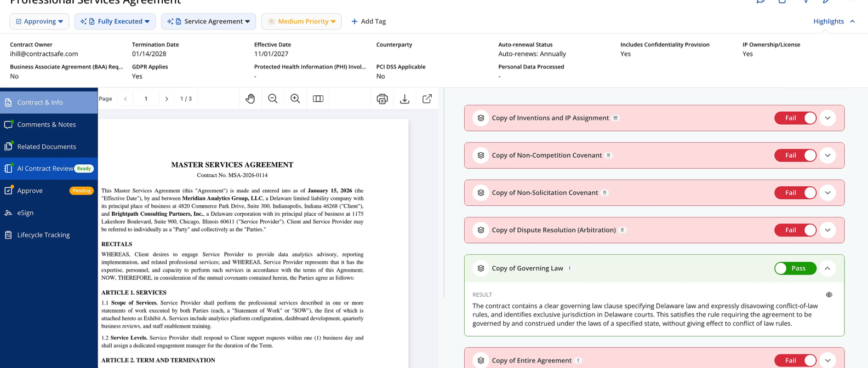Viewport: 868px width, 368px height.
Task: Click layers icon for Governing Law
Action: pos(481,268)
